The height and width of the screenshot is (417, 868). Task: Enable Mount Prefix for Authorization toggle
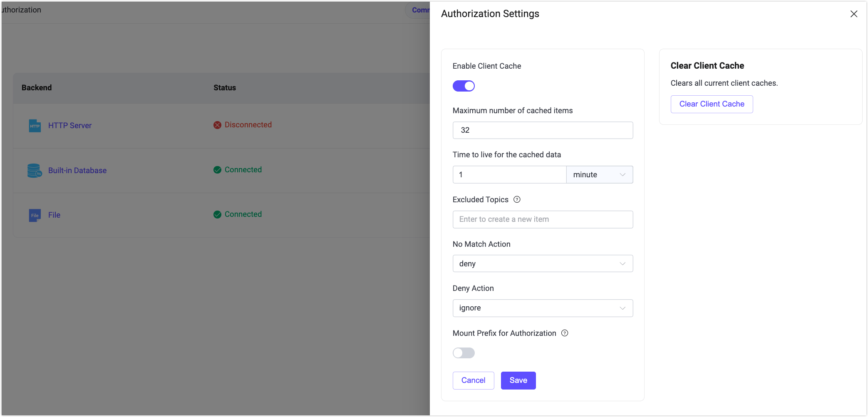coord(464,353)
